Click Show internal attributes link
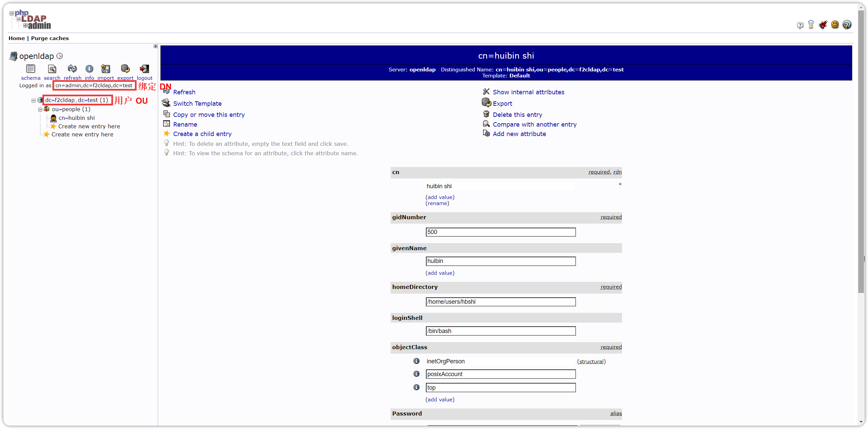Image resolution: width=868 pixels, height=429 pixels. (x=528, y=92)
